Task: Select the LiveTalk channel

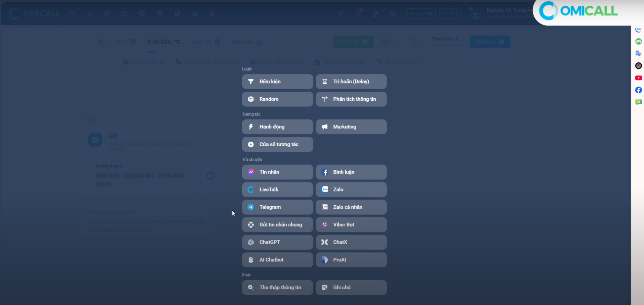Action: coord(277,190)
